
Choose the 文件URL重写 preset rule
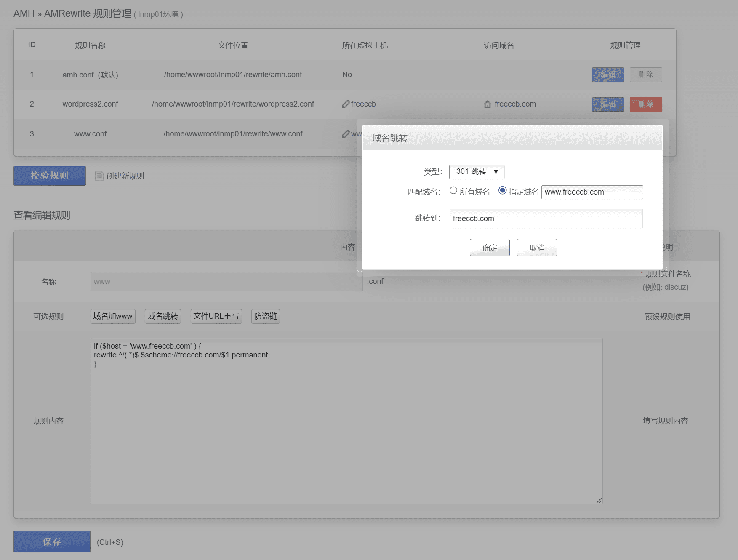coord(216,316)
